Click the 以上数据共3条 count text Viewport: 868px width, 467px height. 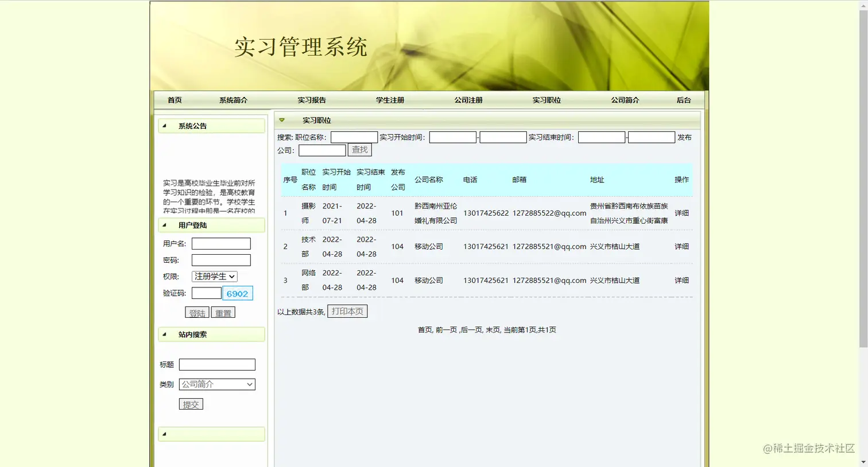[x=301, y=312]
